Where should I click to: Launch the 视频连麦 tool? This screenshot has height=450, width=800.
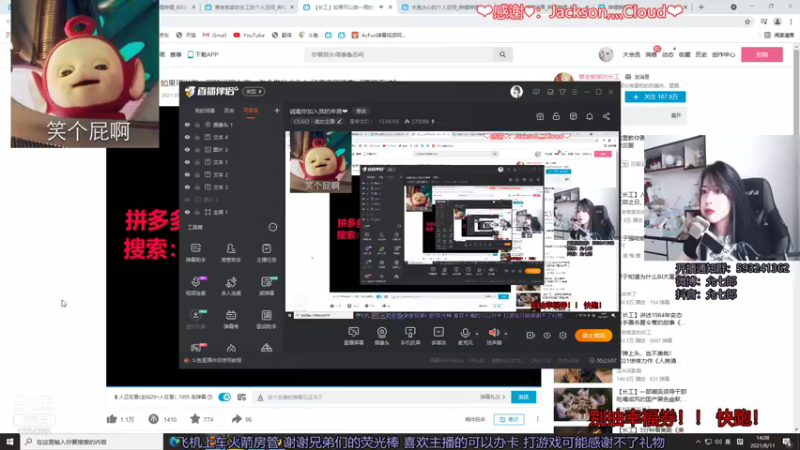[195, 286]
